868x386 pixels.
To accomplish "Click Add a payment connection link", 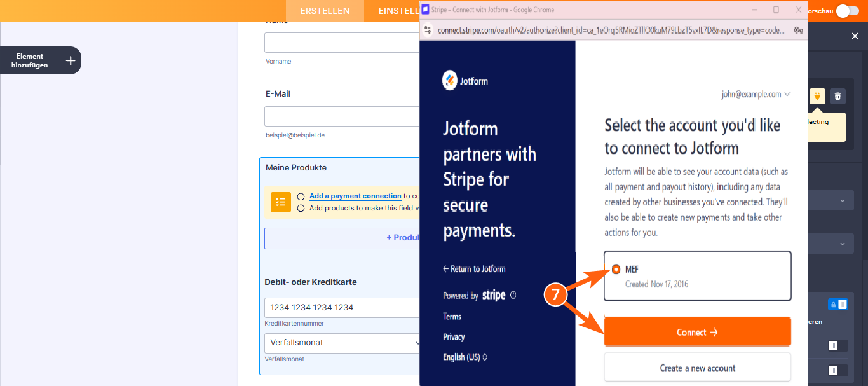I will pos(355,196).
